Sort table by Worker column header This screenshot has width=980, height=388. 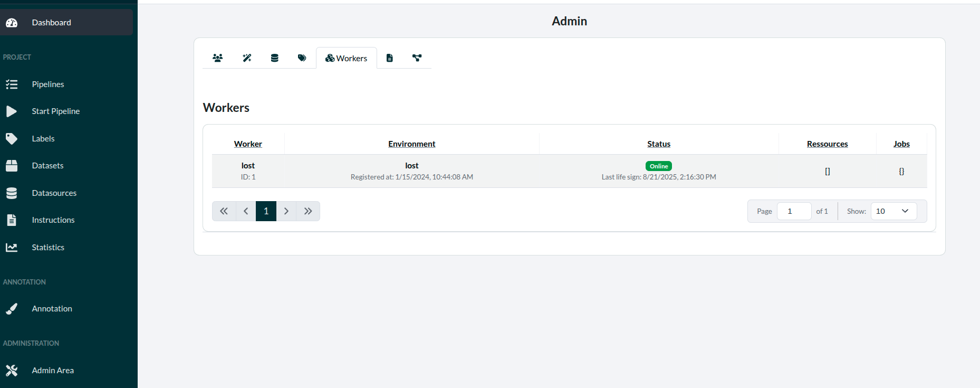point(248,144)
